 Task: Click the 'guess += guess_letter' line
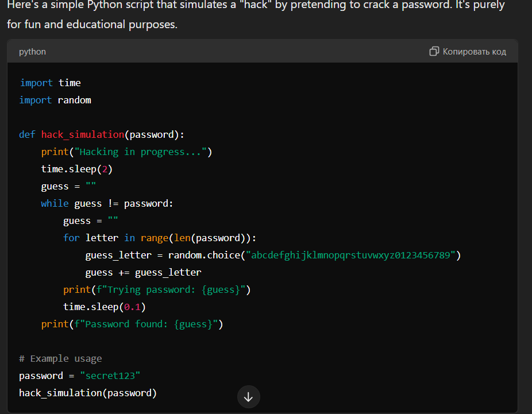[x=143, y=273]
